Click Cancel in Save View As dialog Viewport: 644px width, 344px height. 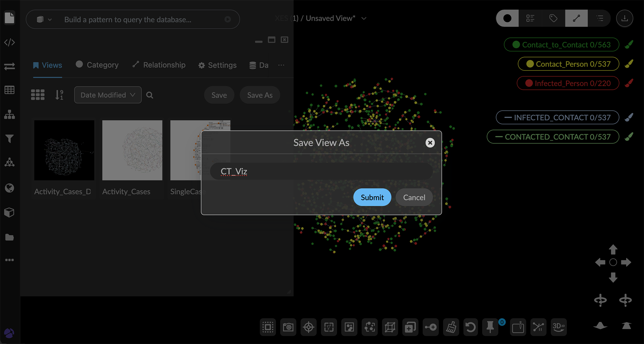[414, 197]
